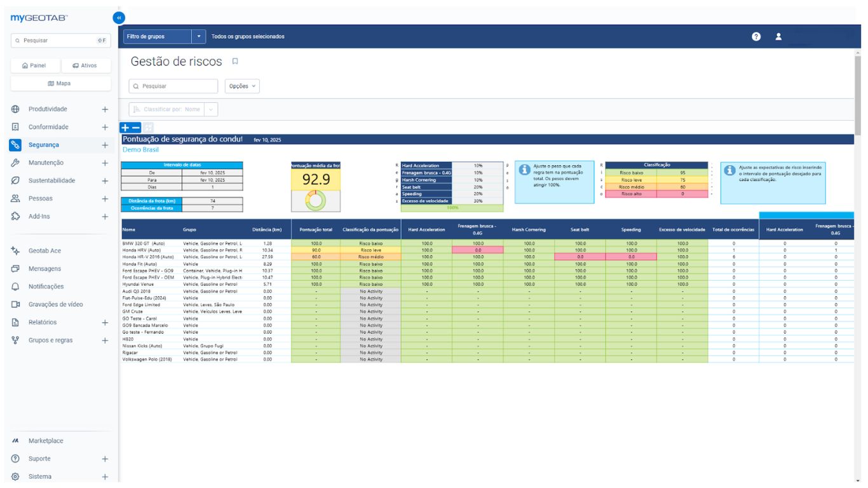
Task: Click the help question mark icon
Action: [x=756, y=37]
